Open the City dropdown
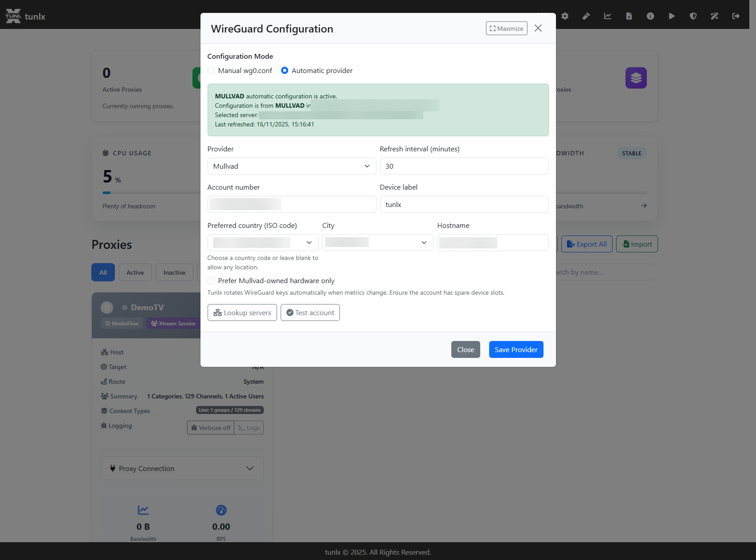The width and height of the screenshot is (756, 560). pyautogui.click(x=377, y=242)
